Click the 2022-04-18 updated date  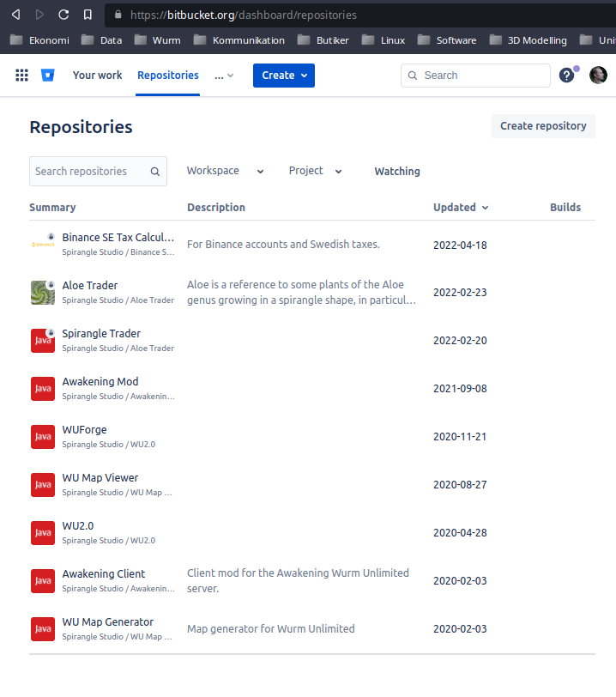(460, 245)
